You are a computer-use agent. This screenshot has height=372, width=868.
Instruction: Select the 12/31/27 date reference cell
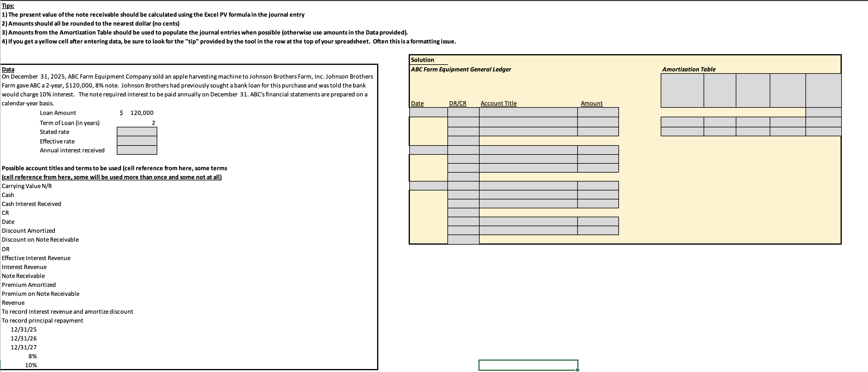tap(24, 347)
